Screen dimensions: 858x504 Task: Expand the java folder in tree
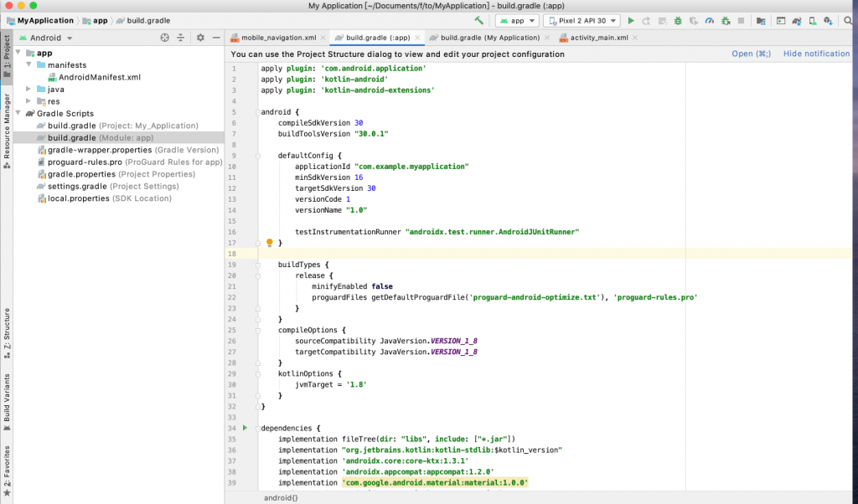tap(29, 89)
